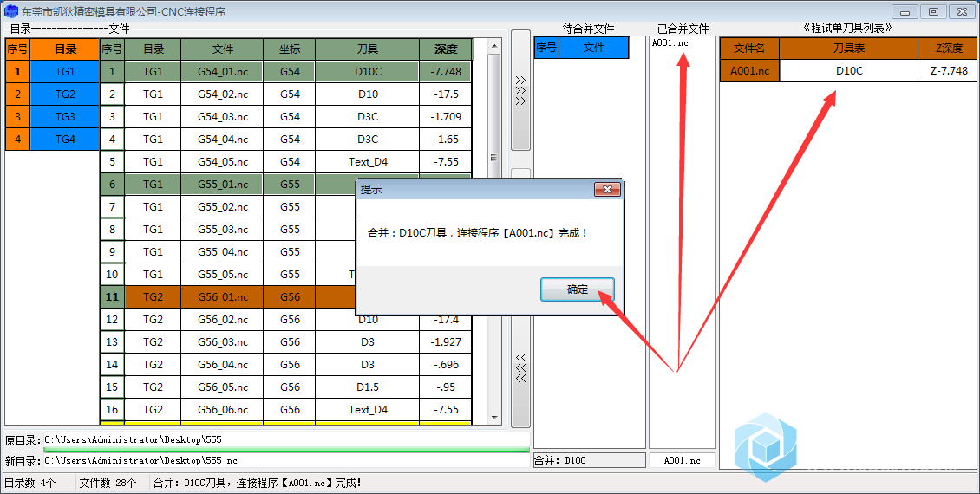Screen dimensions: 980x494
Task: Click the D10C cell in the tool list table
Action: (849, 70)
